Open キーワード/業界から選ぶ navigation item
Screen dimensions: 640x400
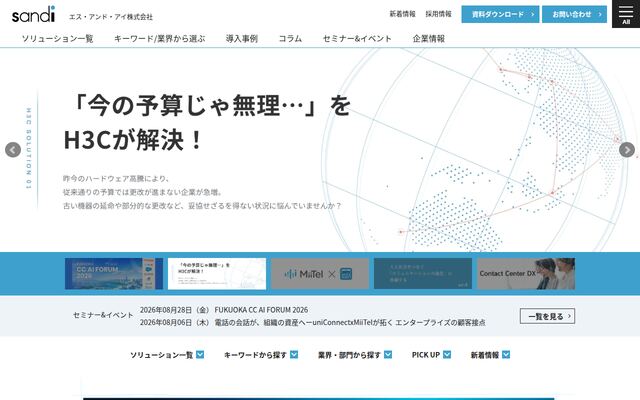pyautogui.click(x=160, y=39)
